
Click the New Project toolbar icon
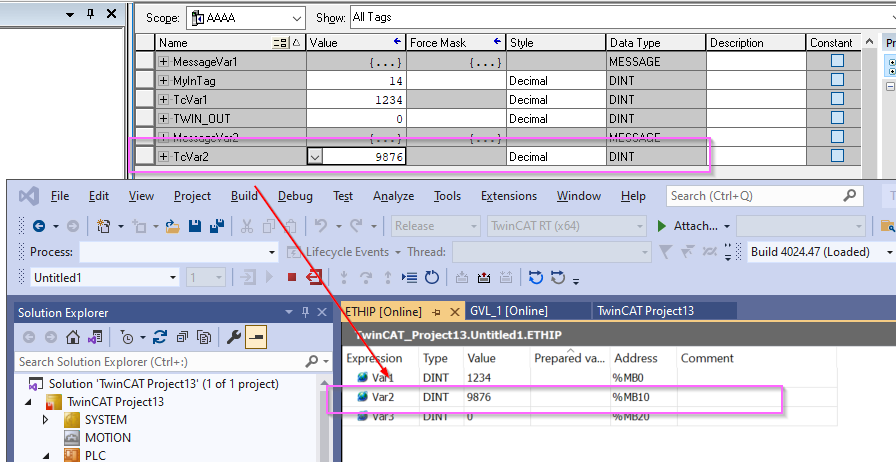click(x=103, y=226)
